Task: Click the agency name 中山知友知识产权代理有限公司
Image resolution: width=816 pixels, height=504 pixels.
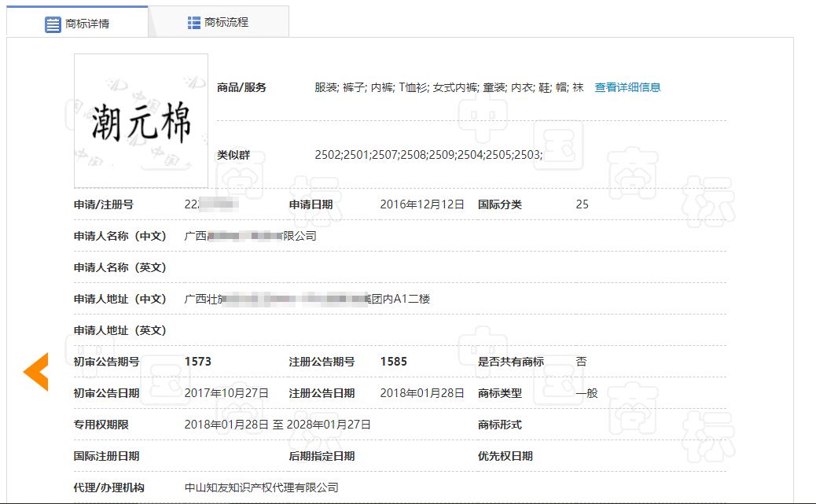Action: coord(261,487)
